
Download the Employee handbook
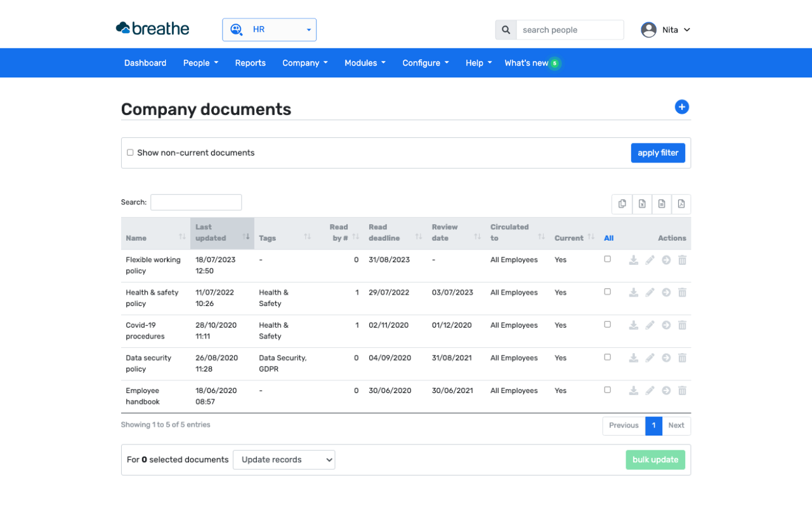pos(633,391)
